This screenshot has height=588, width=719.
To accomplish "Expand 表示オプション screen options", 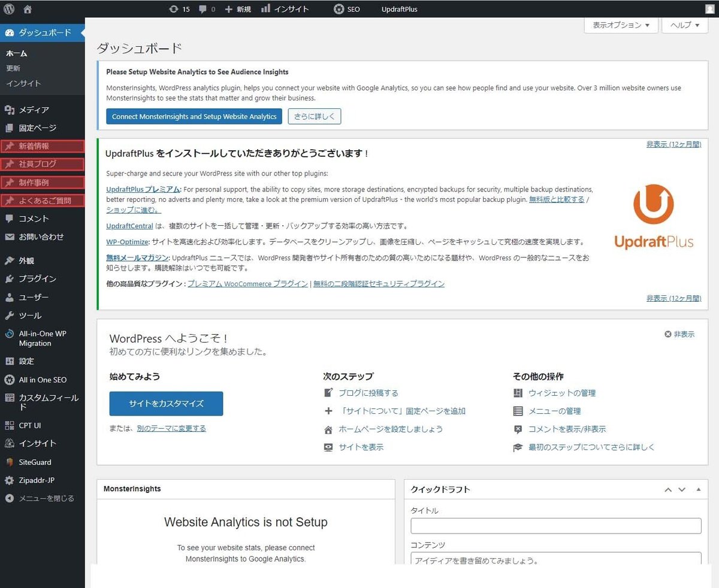I will pyautogui.click(x=621, y=25).
